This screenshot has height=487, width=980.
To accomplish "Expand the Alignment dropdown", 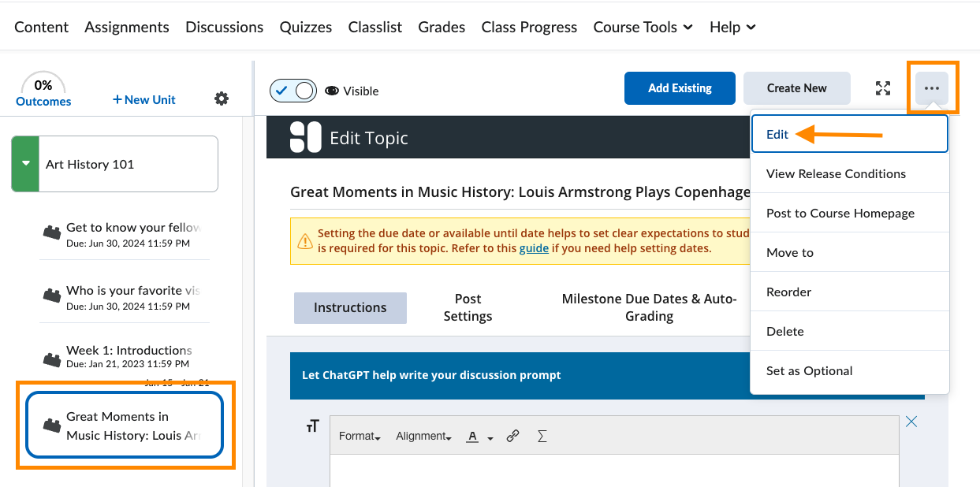I will [423, 436].
